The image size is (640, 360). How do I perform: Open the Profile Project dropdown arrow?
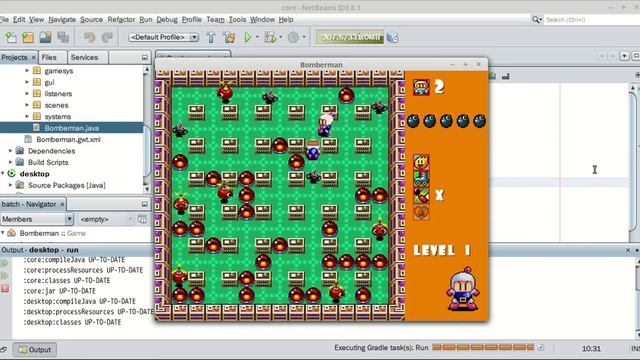tap(304, 37)
